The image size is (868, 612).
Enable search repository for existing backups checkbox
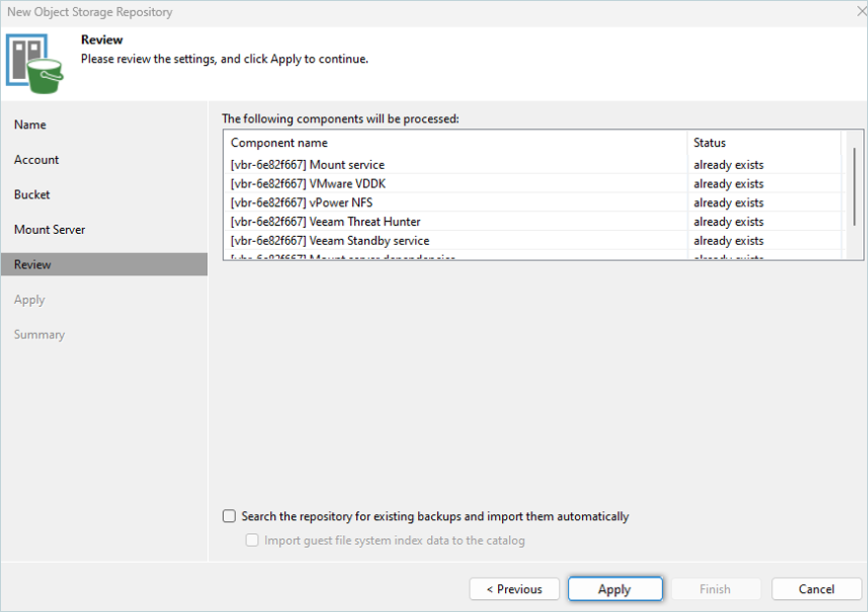pyautogui.click(x=230, y=516)
